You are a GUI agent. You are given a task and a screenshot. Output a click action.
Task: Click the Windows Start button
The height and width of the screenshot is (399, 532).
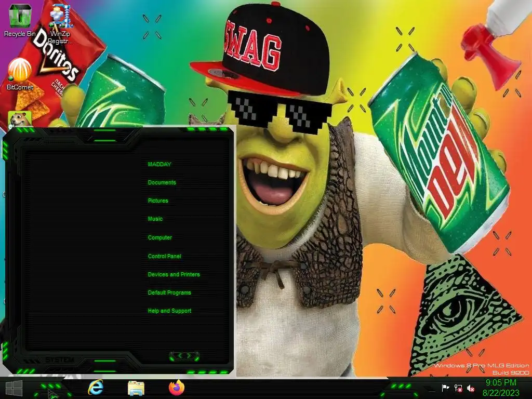[x=14, y=388]
